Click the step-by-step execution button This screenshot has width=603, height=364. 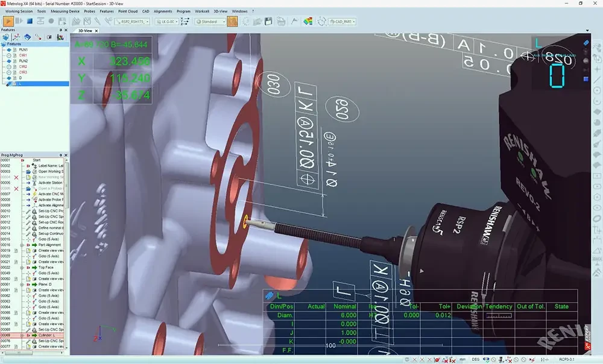coord(19,22)
